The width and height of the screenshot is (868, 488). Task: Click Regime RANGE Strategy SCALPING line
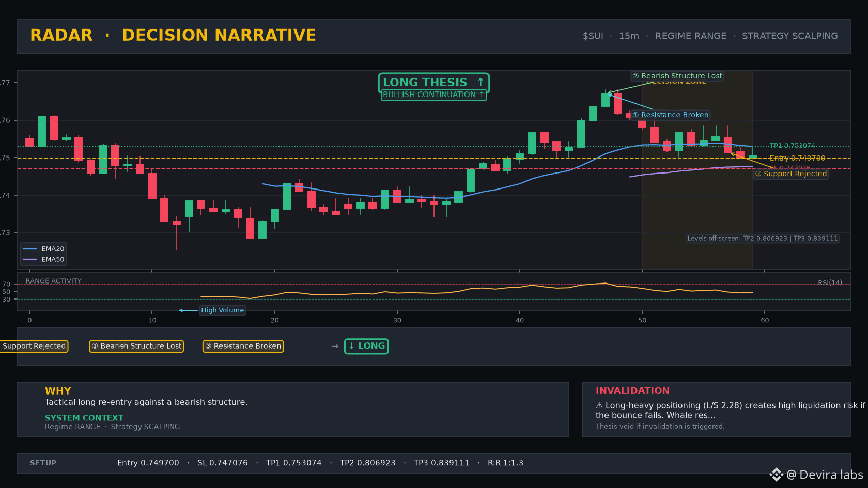pyautogui.click(x=113, y=427)
